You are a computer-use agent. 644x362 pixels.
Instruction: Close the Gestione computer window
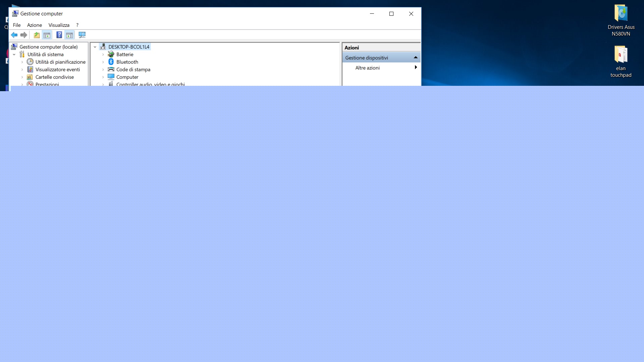coord(411,14)
